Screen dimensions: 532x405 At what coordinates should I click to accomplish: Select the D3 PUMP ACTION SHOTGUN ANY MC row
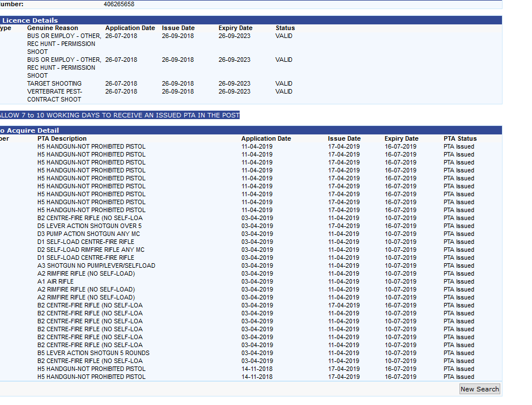[88, 234]
